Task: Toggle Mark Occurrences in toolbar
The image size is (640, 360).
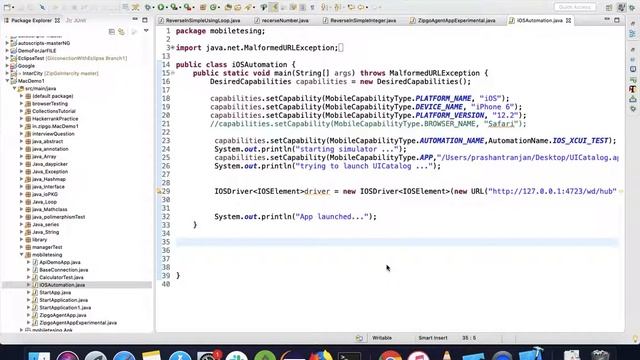Action: tap(275, 7)
